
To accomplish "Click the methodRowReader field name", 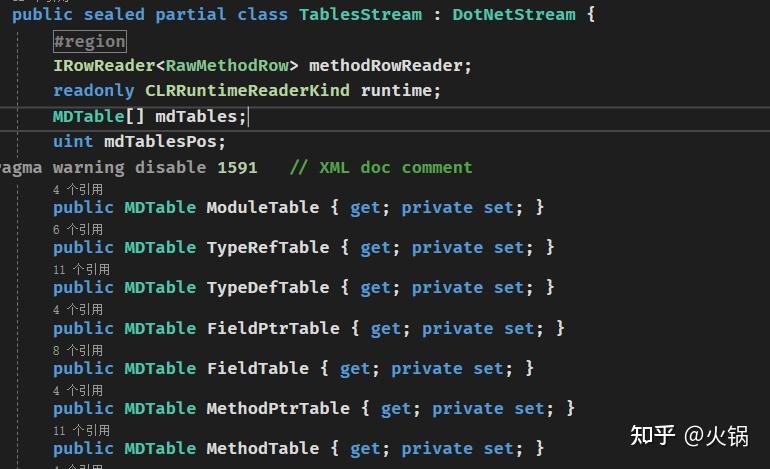I will (387, 65).
